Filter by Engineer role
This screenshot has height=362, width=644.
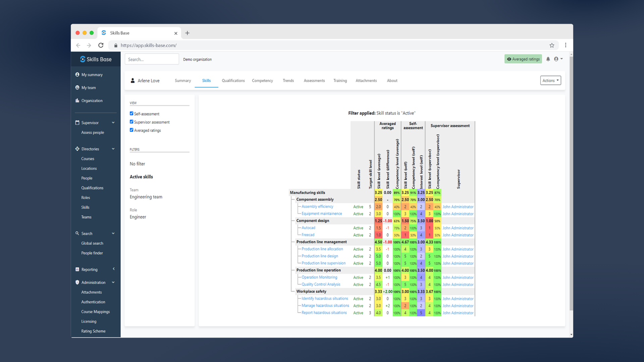[x=138, y=217]
